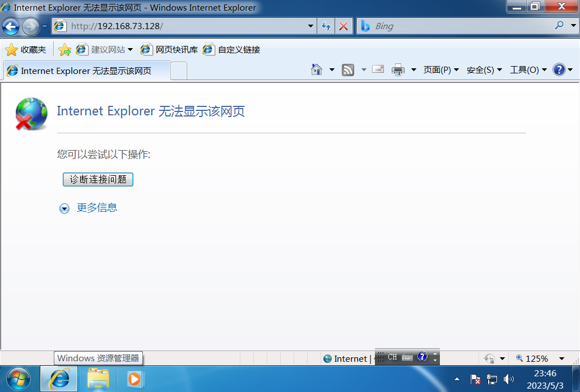
Task: Click Internet Explorer taskbar icon
Action: click(59, 379)
